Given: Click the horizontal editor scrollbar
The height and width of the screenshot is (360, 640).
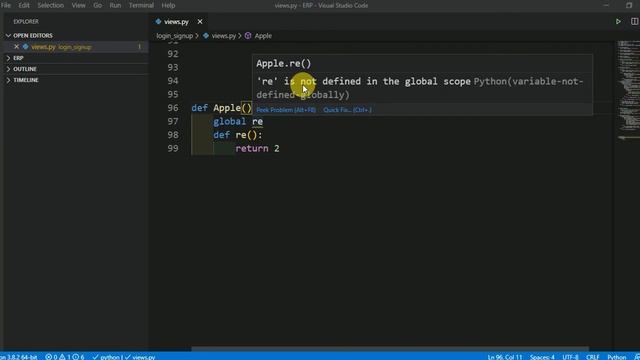Looking at the screenshot, I should pos(390,349).
